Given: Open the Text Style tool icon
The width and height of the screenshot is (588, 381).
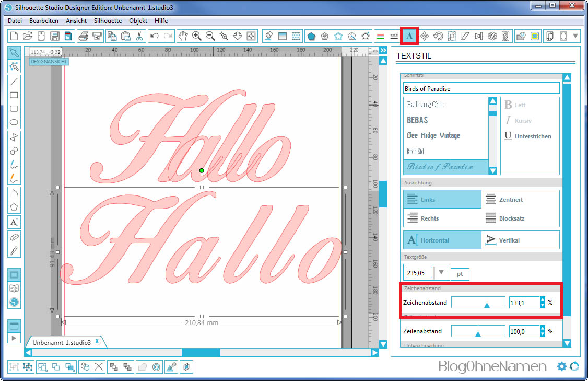Looking at the screenshot, I should pyautogui.click(x=409, y=36).
